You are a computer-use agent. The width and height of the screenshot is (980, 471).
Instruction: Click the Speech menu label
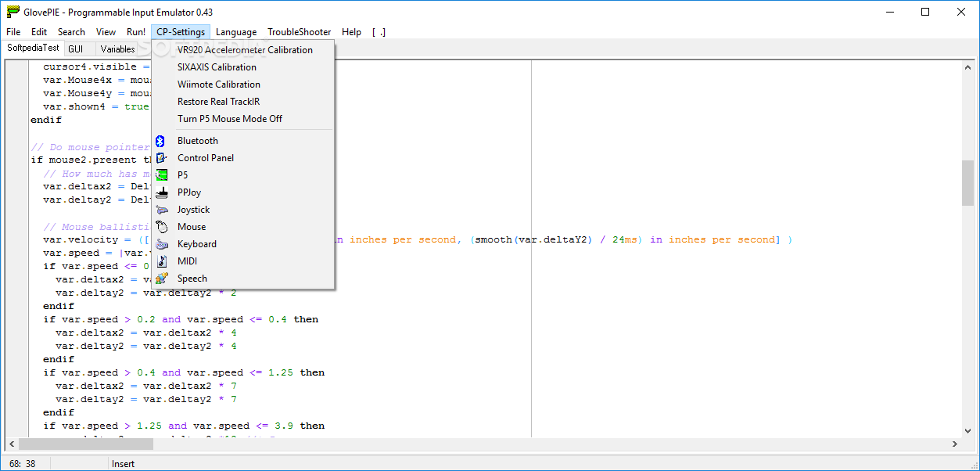tap(192, 279)
